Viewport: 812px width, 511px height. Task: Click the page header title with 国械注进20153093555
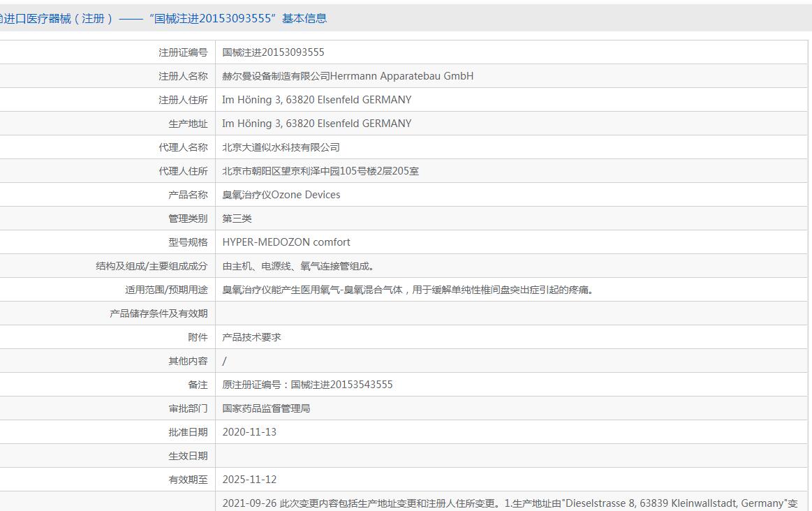pyautogui.click(x=163, y=19)
